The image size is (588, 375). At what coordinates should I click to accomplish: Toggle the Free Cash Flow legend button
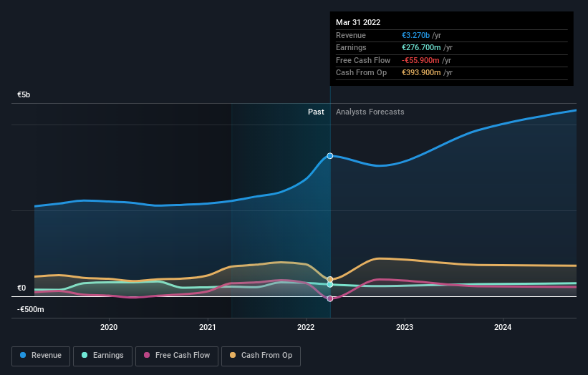(x=177, y=356)
